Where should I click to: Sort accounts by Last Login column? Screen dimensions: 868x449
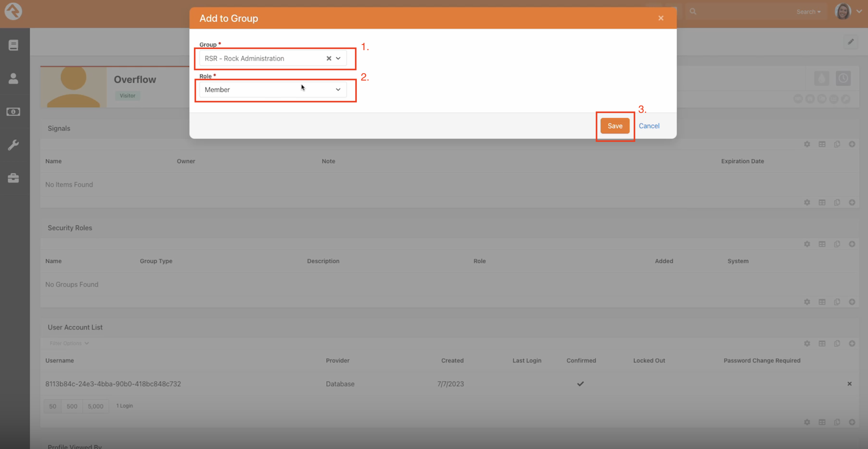tap(527, 361)
